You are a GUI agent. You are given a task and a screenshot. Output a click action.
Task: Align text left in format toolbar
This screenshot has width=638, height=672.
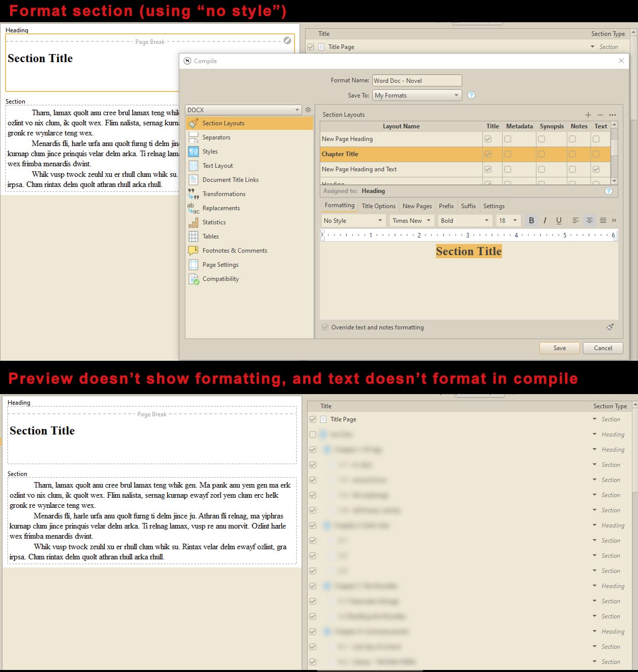(x=576, y=220)
